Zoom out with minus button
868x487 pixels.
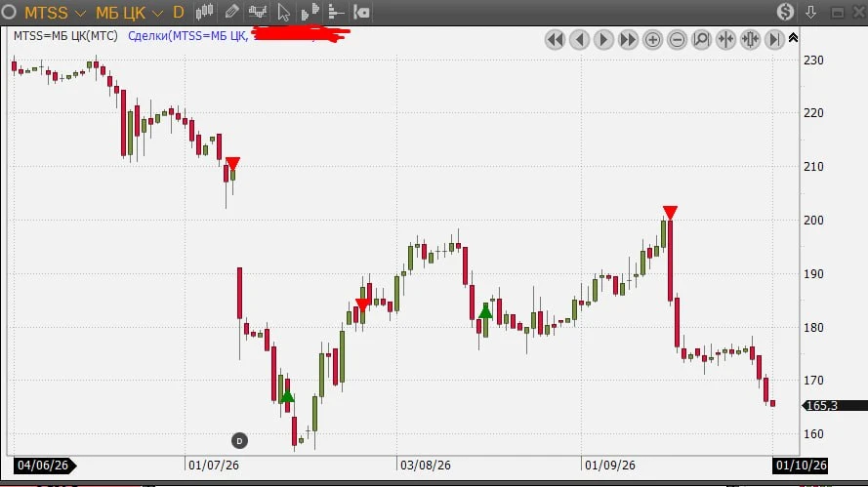677,40
